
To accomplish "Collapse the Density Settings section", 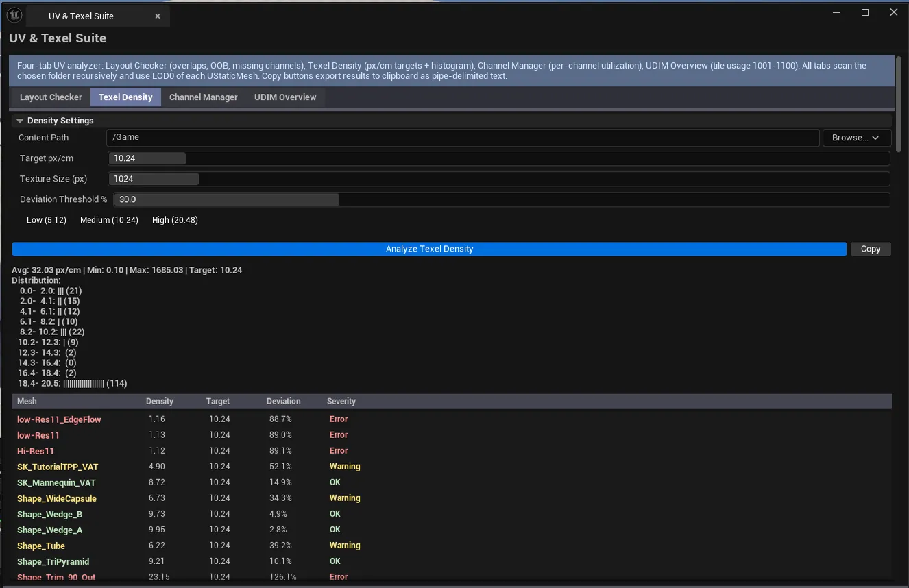I will pyautogui.click(x=20, y=121).
